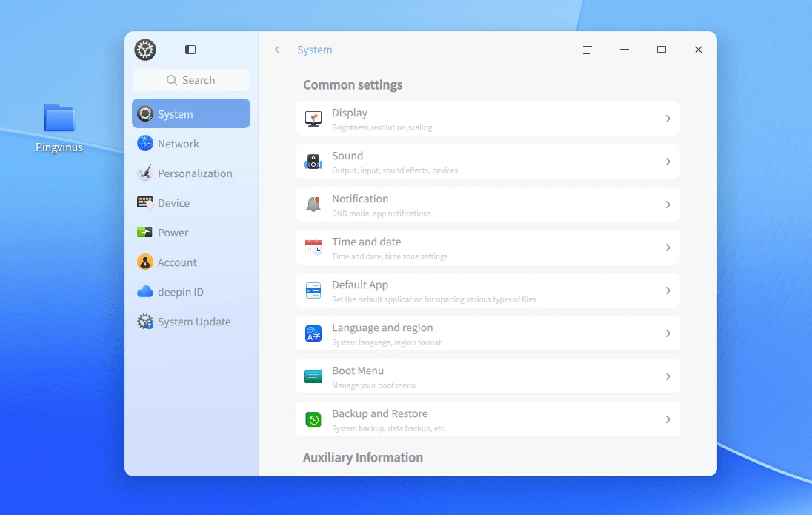The width and height of the screenshot is (812, 515).
Task: Click the Sound speaker icon
Action: 313,162
